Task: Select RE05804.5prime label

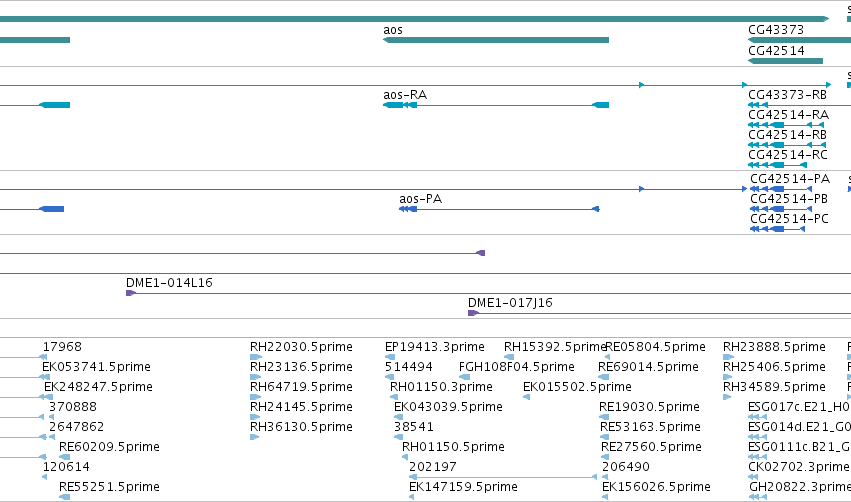Action: pos(656,347)
